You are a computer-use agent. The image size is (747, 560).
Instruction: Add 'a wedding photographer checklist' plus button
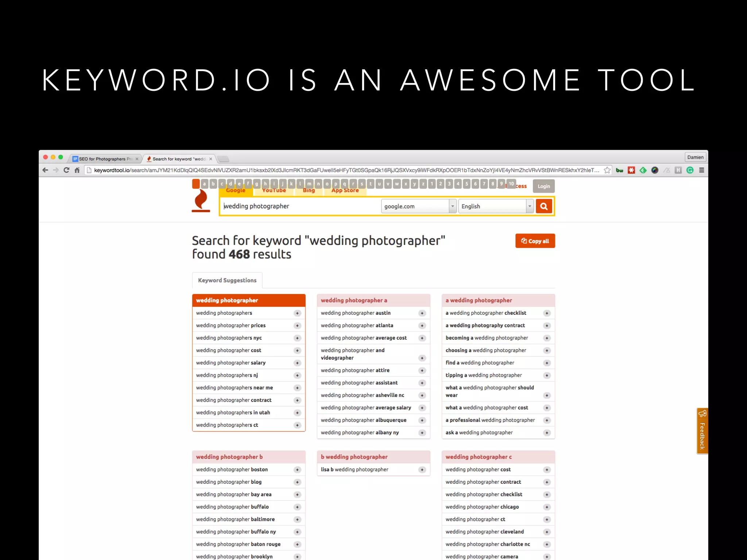click(547, 313)
